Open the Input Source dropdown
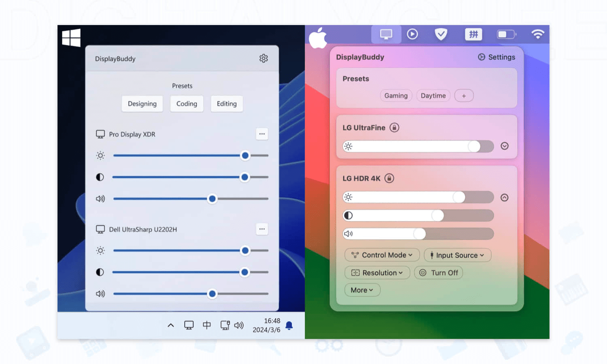This screenshot has height=364, width=607. [457, 255]
